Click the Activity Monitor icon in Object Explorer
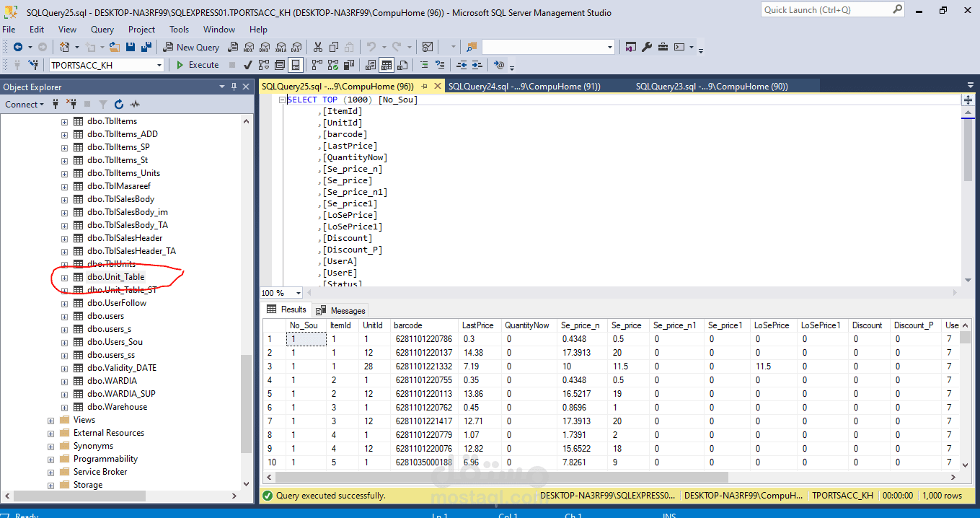Viewport: 980px width, 518px height. [x=135, y=105]
